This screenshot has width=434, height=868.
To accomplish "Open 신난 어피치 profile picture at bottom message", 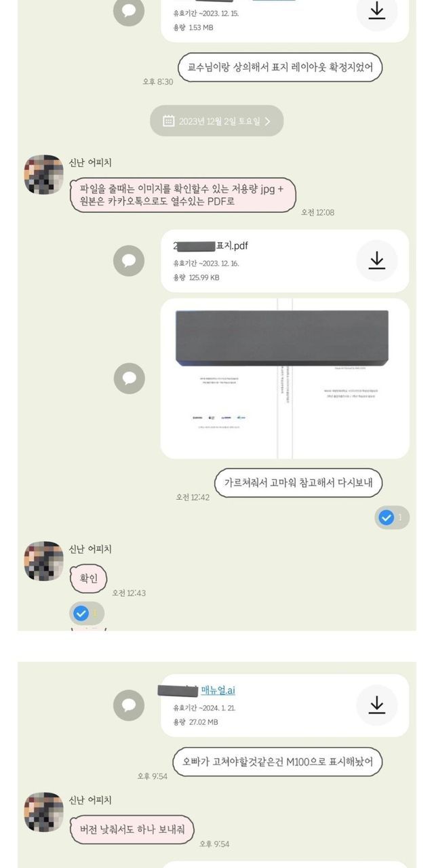I will click(x=44, y=812).
